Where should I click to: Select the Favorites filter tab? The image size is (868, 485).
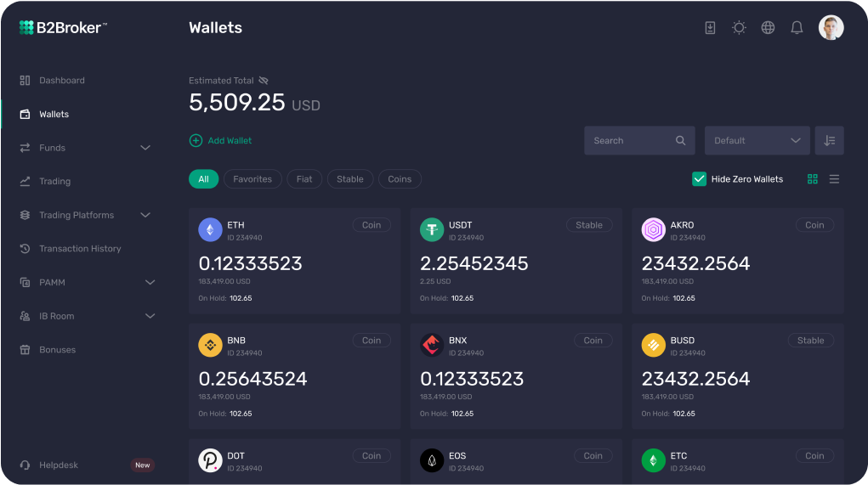click(x=252, y=179)
